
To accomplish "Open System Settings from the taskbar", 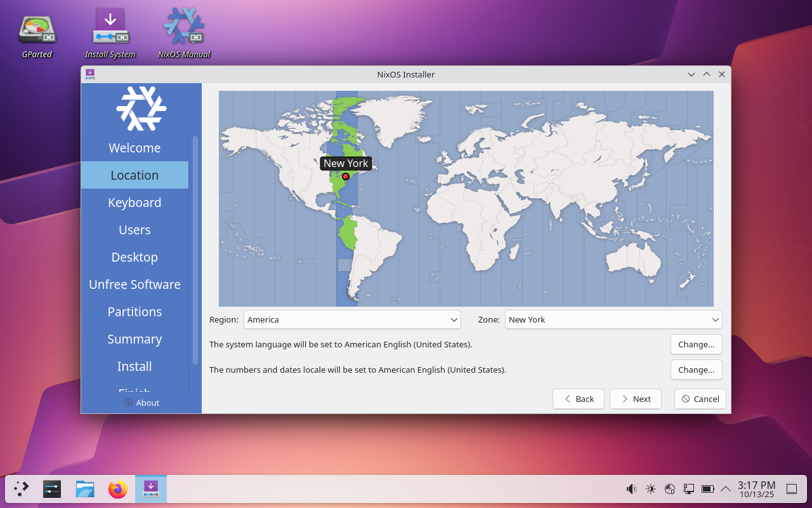I will tap(52, 489).
